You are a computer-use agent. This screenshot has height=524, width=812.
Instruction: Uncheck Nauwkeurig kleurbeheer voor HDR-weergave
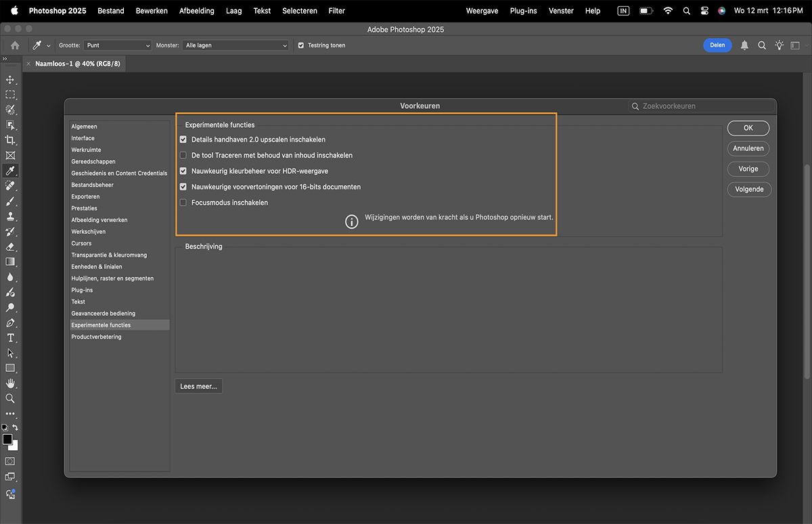[x=183, y=171]
